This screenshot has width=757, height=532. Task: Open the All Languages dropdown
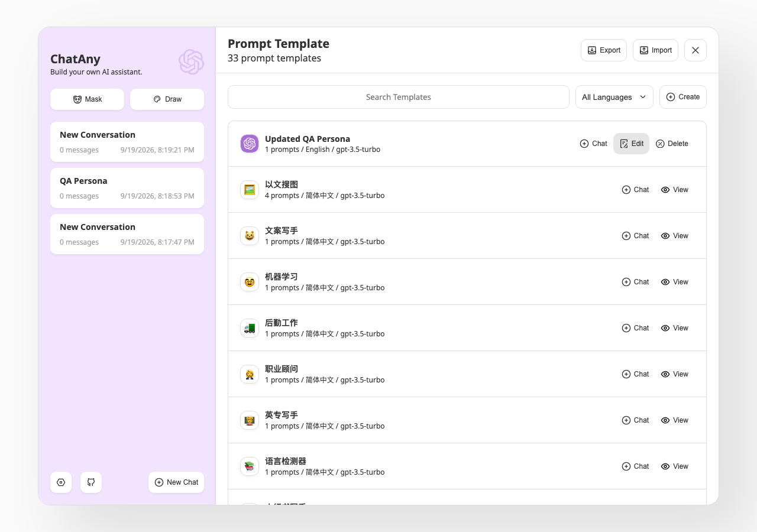point(614,97)
